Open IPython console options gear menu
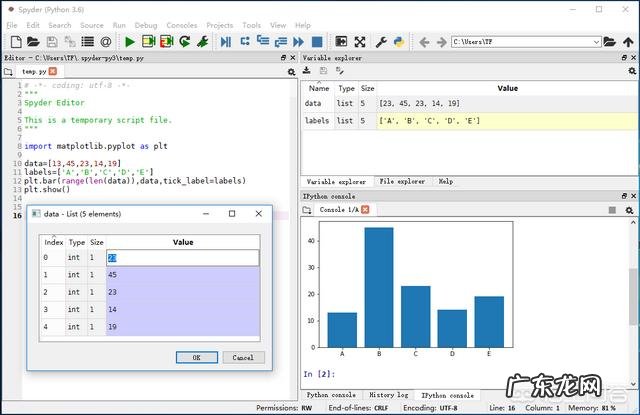This screenshot has height=415, width=640. 628,210
